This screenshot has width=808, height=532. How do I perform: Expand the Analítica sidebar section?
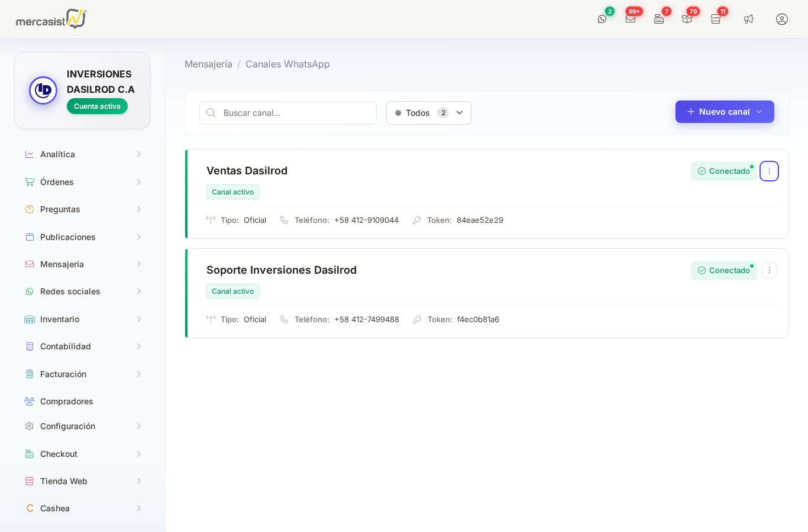tap(83, 154)
